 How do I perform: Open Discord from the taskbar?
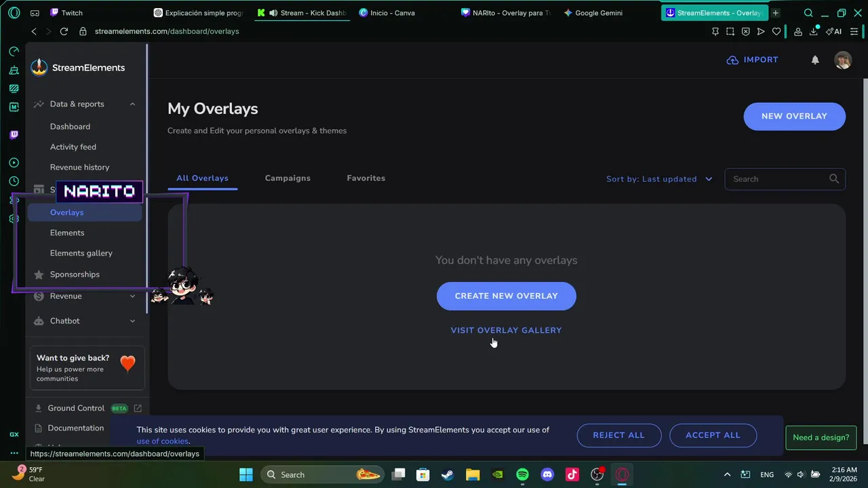pos(547,474)
